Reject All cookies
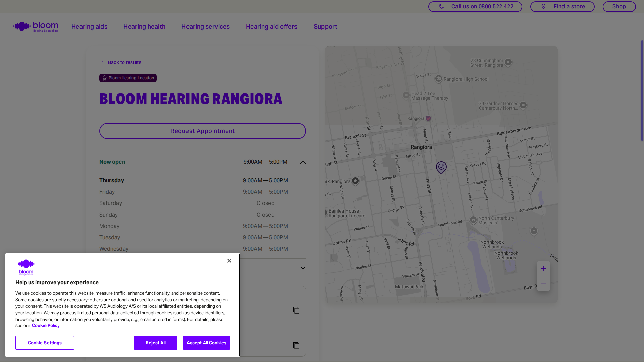This screenshot has height=362, width=644. pyautogui.click(x=156, y=343)
